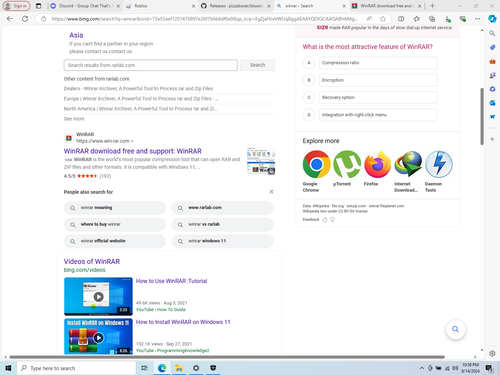Add app with sidebar plus icon
Image resolution: width=500 pixels, height=375 pixels.
(x=492, y=139)
